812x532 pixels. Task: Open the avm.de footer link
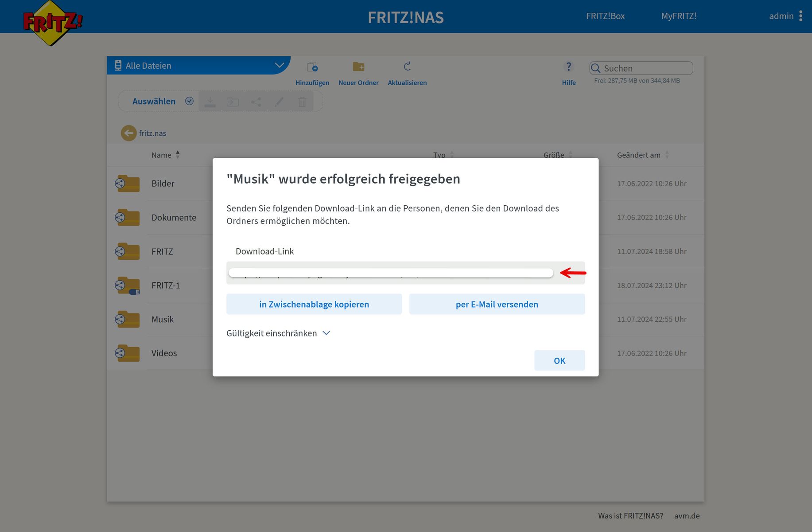coord(687,516)
